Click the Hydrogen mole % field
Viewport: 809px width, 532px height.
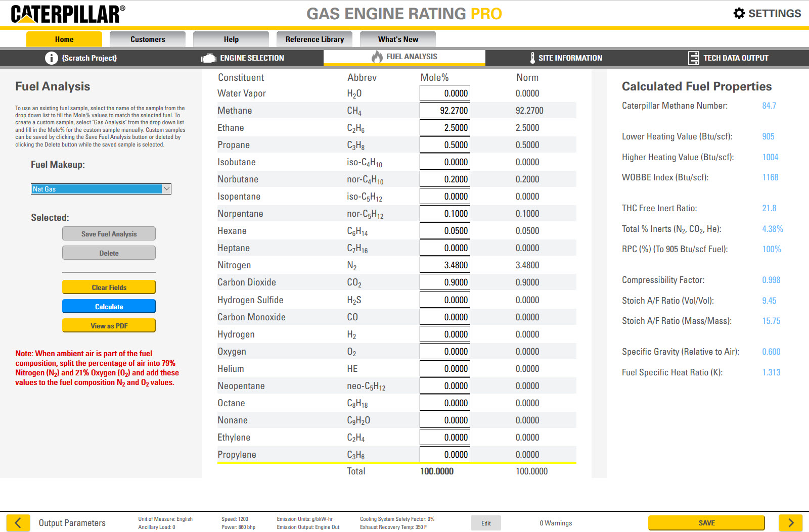point(445,334)
